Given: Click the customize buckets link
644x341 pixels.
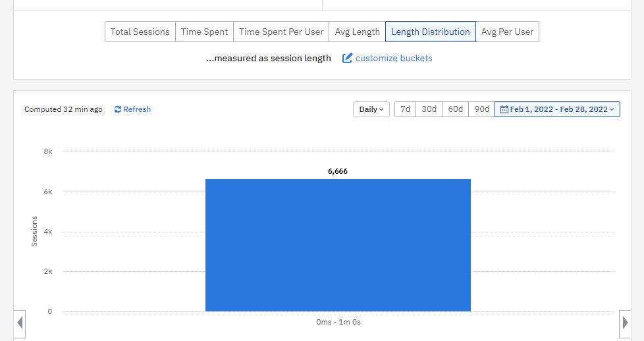Looking at the screenshot, I should [394, 59].
